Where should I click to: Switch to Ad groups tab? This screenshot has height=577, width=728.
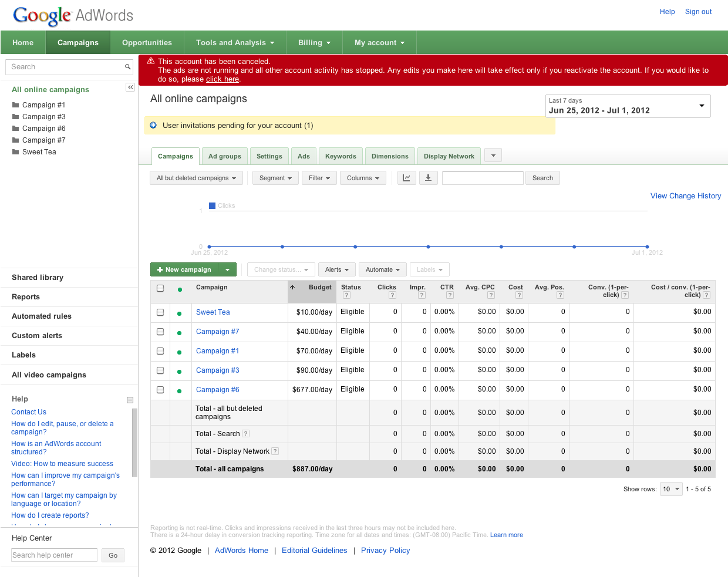[225, 156]
